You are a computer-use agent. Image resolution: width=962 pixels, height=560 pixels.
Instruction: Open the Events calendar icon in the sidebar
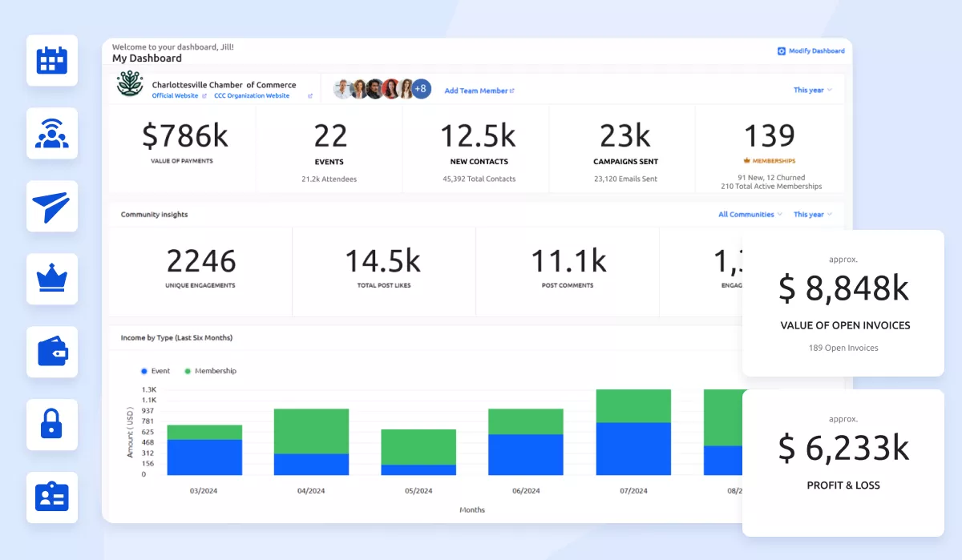[51, 60]
